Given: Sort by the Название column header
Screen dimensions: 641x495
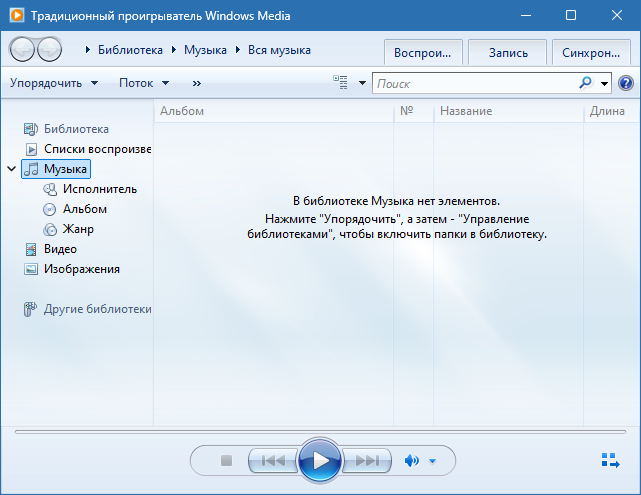Looking at the screenshot, I should [509, 111].
